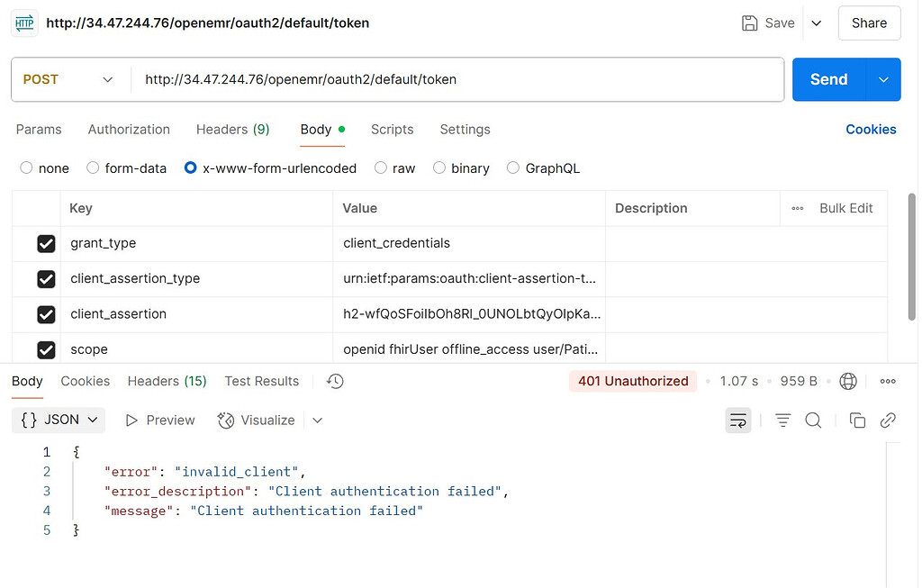Uncheck the grant_type parameter
The image size is (922, 588).
point(46,243)
